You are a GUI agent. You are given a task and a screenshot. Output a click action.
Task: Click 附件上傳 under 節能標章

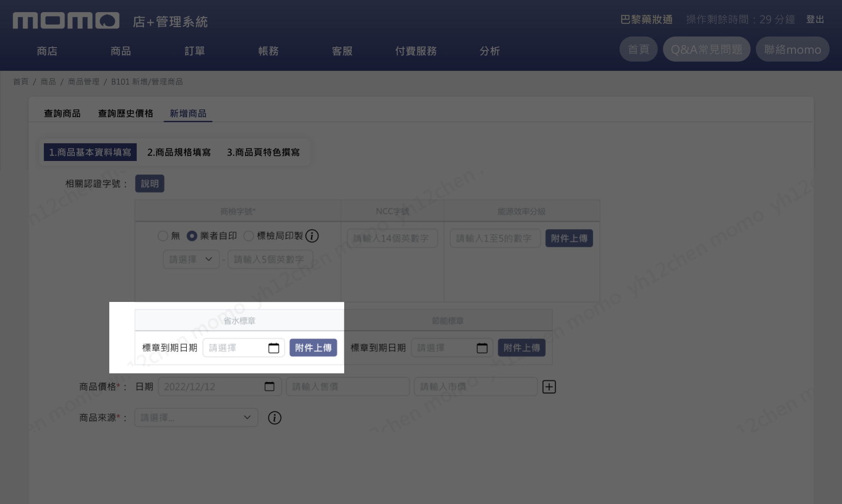pos(522,348)
